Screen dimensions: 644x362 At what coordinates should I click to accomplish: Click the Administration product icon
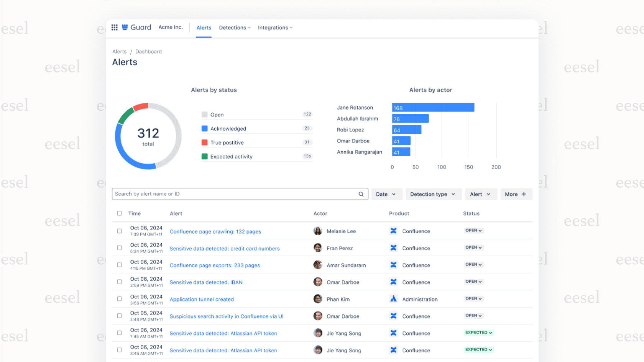coord(393,299)
